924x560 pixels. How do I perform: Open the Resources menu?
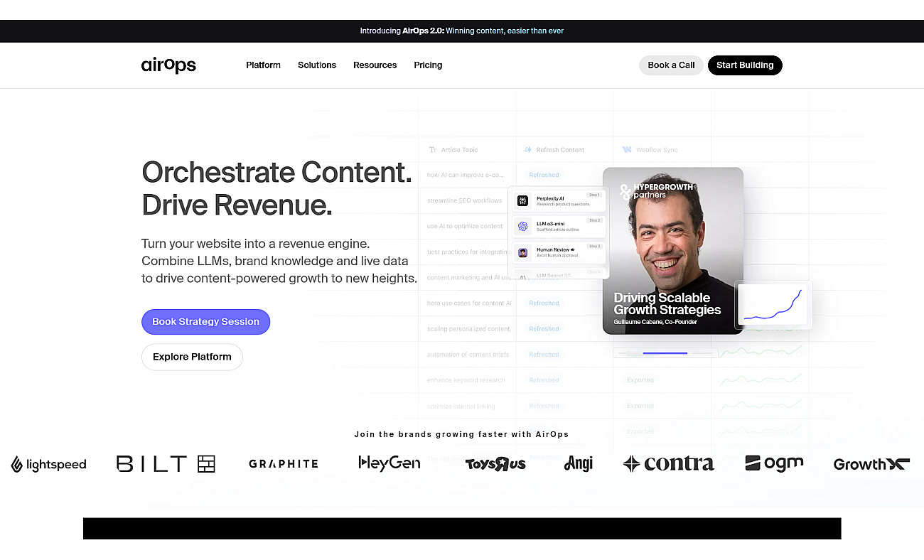click(x=375, y=65)
